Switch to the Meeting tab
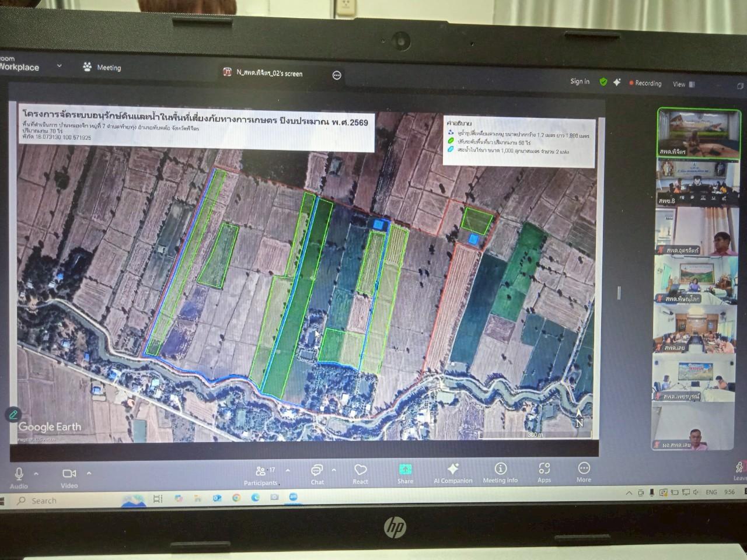Image resolution: width=747 pixels, height=560 pixels. [102, 67]
